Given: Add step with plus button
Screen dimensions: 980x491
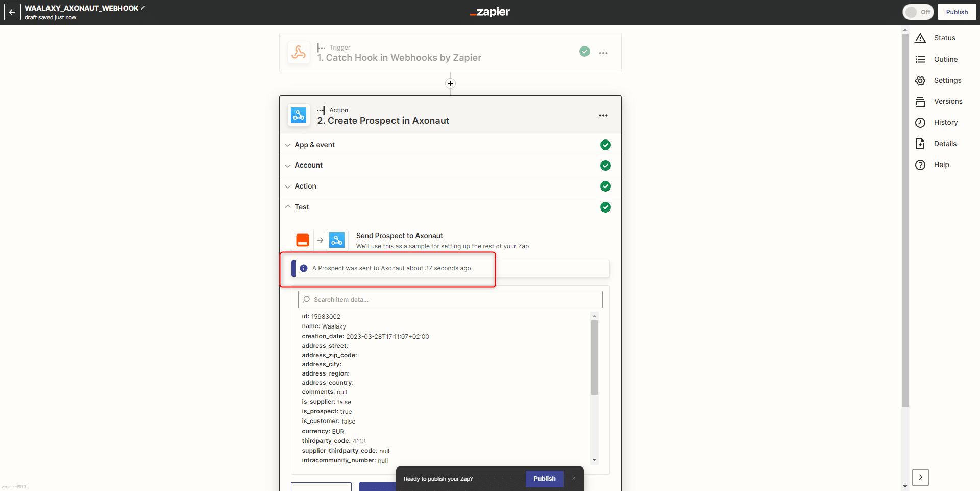Looking at the screenshot, I should pos(450,83).
